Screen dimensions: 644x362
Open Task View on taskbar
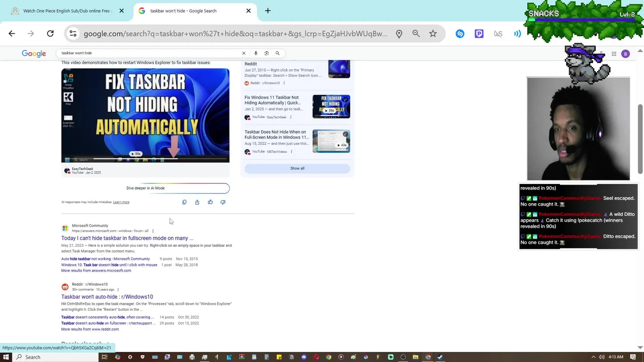pos(105,357)
